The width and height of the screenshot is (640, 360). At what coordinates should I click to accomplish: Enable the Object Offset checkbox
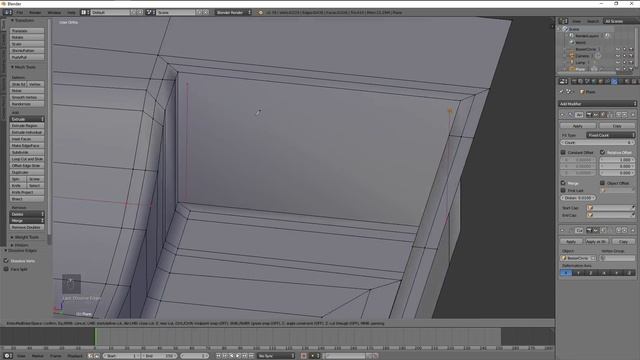click(602, 183)
